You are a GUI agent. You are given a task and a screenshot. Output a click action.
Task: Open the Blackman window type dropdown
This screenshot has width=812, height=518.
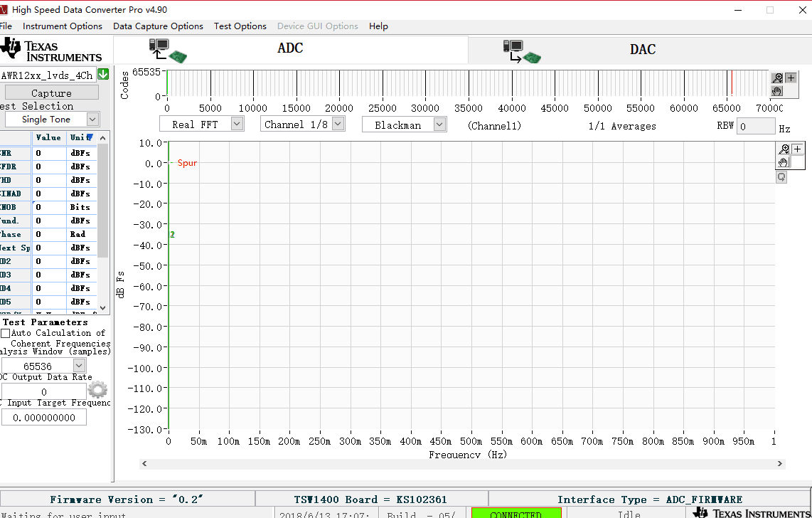439,125
